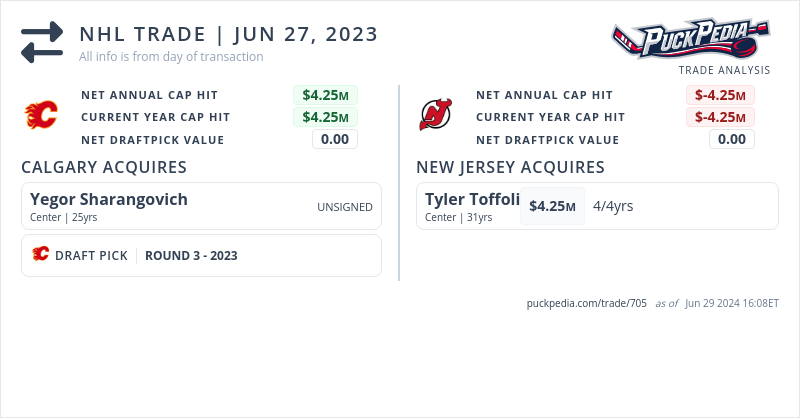Click the trade swap arrows icon
Viewport: 800px width, 418px height.
[x=42, y=41]
